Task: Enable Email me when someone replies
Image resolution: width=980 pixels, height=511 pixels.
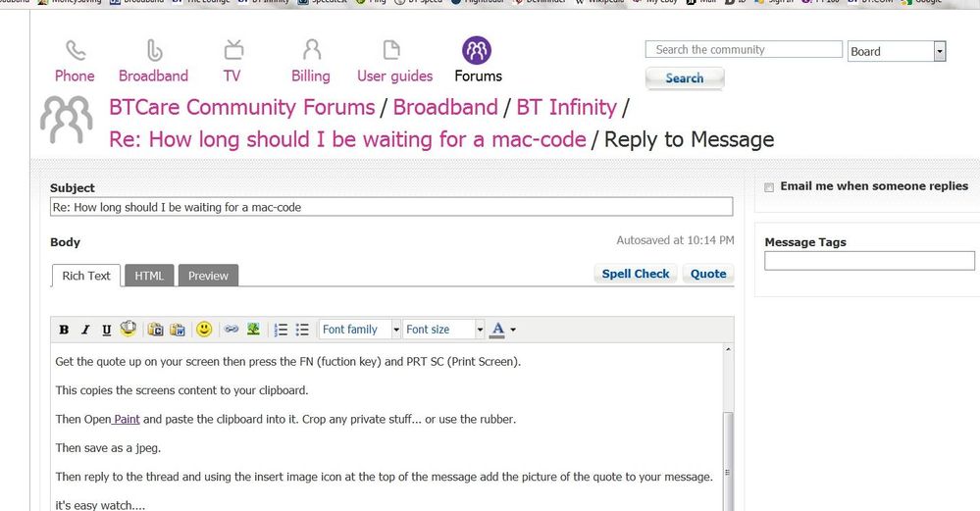Action: [769, 187]
